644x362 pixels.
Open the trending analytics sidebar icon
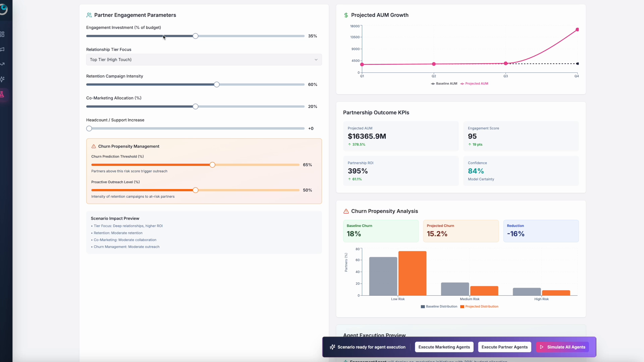2,64
